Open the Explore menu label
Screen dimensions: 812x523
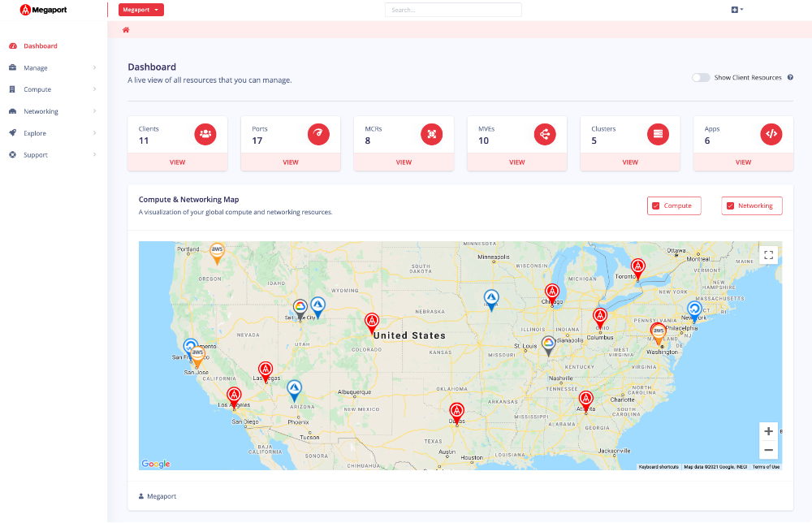point(35,133)
